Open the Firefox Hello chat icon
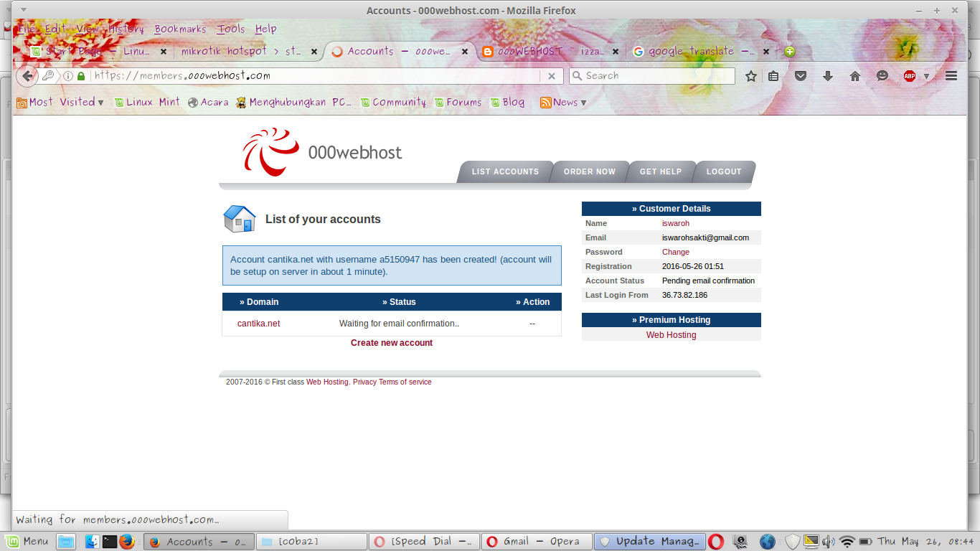This screenshot has height=551, width=980. coord(882,75)
